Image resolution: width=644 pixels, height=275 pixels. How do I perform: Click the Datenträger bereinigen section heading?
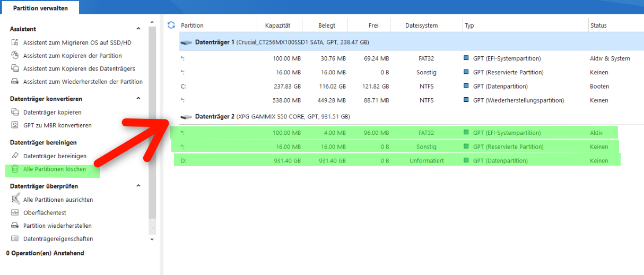tap(43, 142)
